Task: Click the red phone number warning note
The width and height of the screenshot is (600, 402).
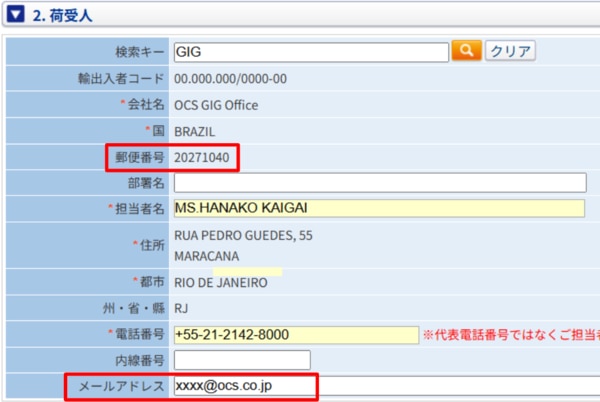Action: pos(510,335)
